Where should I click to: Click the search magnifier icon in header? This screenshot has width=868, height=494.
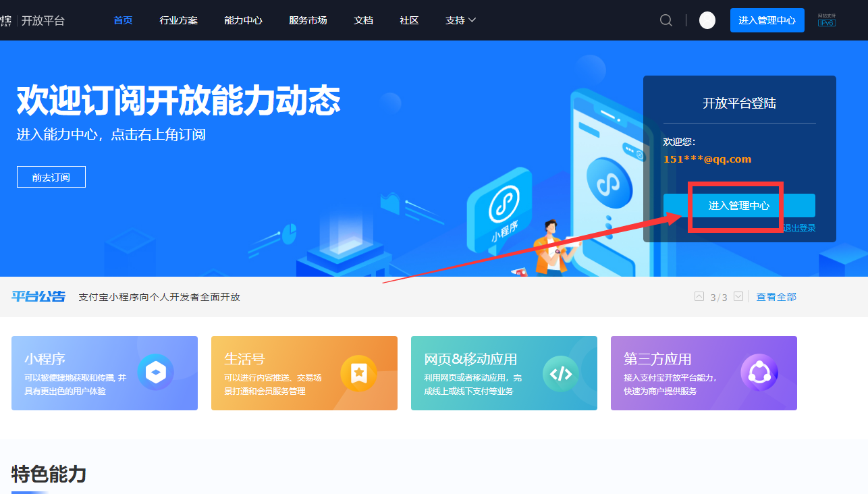pos(666,20)
